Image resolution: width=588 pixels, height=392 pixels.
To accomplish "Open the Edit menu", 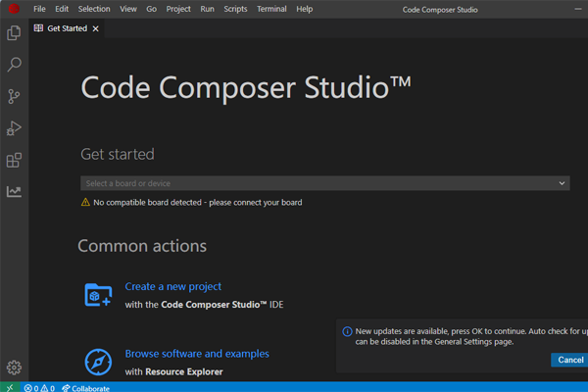I will (x=62, y=9).
